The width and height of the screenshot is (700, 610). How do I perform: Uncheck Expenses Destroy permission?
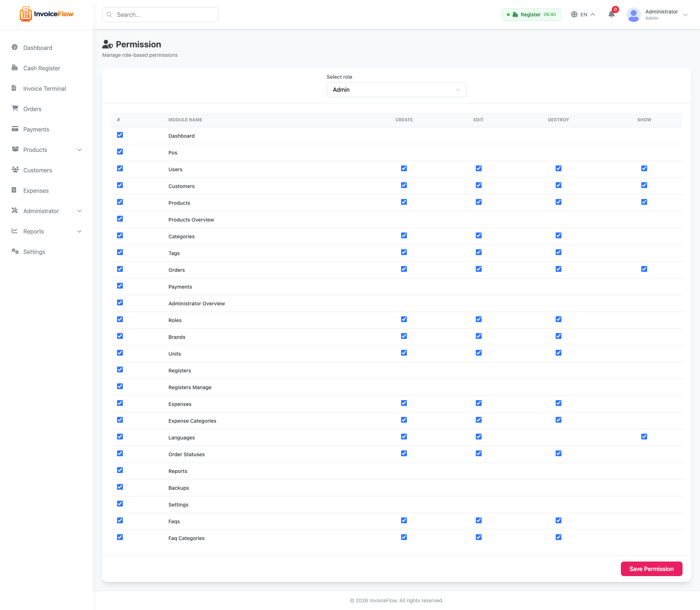click(x=559, y=403)
